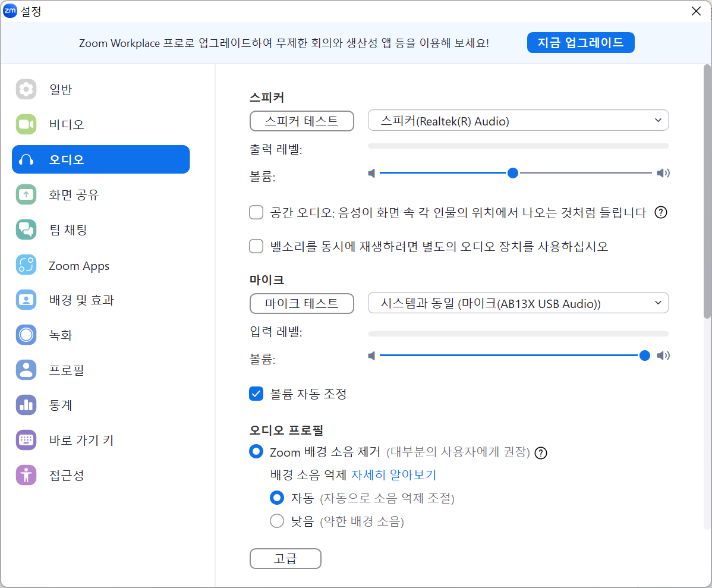View 통계 section

coord(101,405)
